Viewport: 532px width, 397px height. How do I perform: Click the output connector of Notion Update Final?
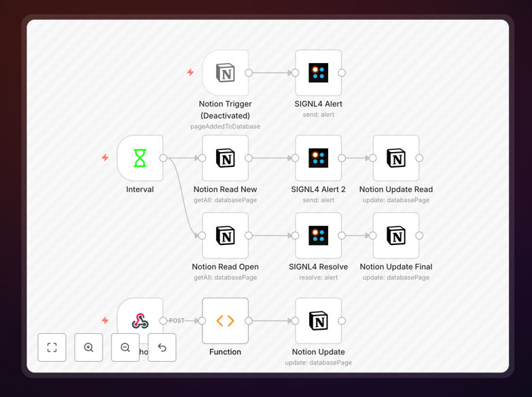[419, 235]
